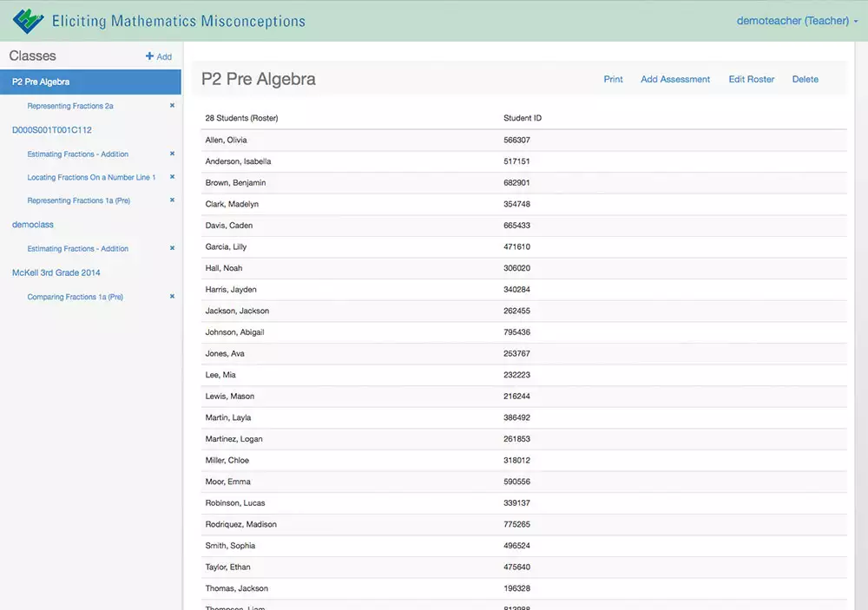Remove democlass Estimating Fractions - Addition via x
The width and height of the screenshot is (868, 610).
[x=172, y=248]
